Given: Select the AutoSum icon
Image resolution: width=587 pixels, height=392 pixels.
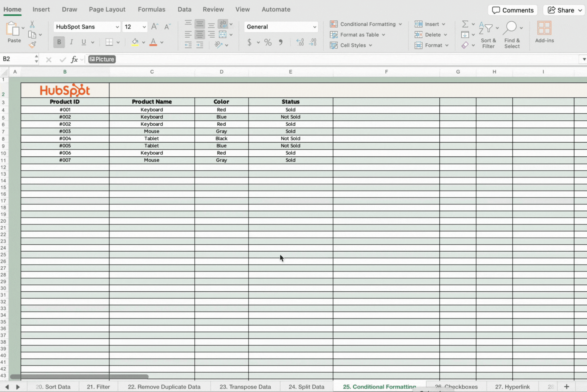Looking at the screenshot, I should pos(464,24).
